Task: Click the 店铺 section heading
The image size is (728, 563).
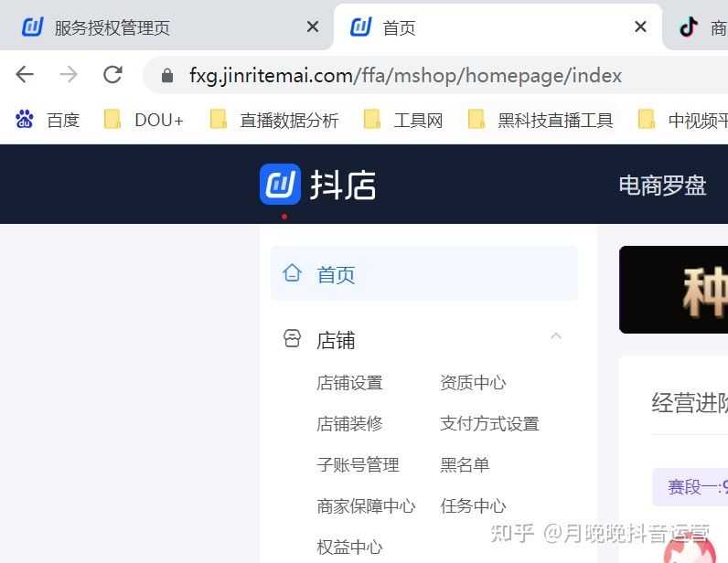Action: [x=336, y=340]
